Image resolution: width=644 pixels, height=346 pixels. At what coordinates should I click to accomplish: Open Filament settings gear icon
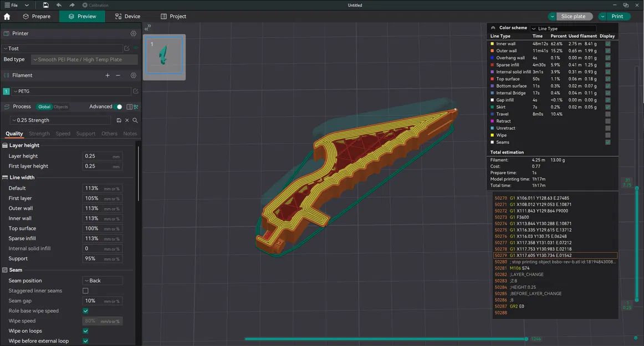point(134,75)
